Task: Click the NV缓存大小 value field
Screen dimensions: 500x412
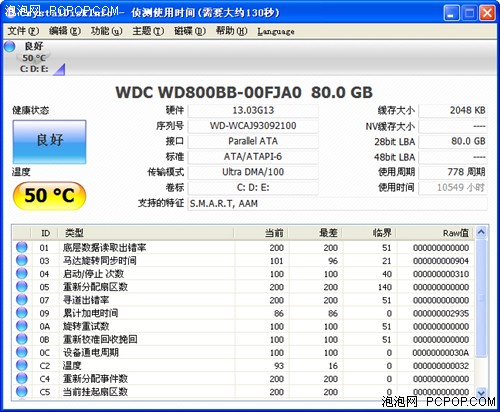Action: click(x=453, y=126)
